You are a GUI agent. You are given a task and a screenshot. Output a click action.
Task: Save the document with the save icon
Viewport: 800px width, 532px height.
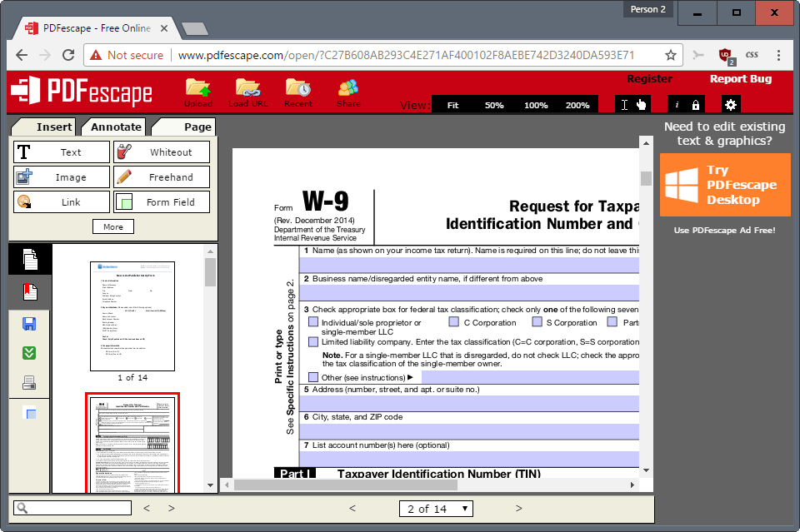[x=28, y=322]
